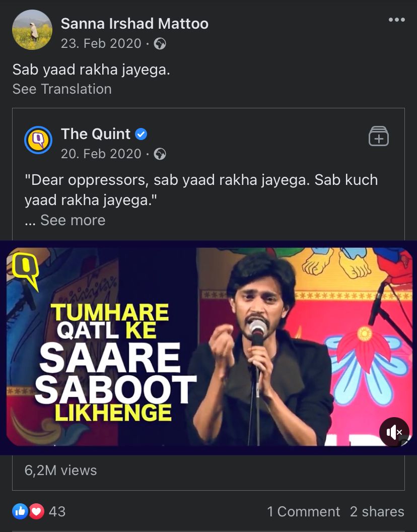Click the 20. Feb 2020 shared post timestamp

click(101, 154)
